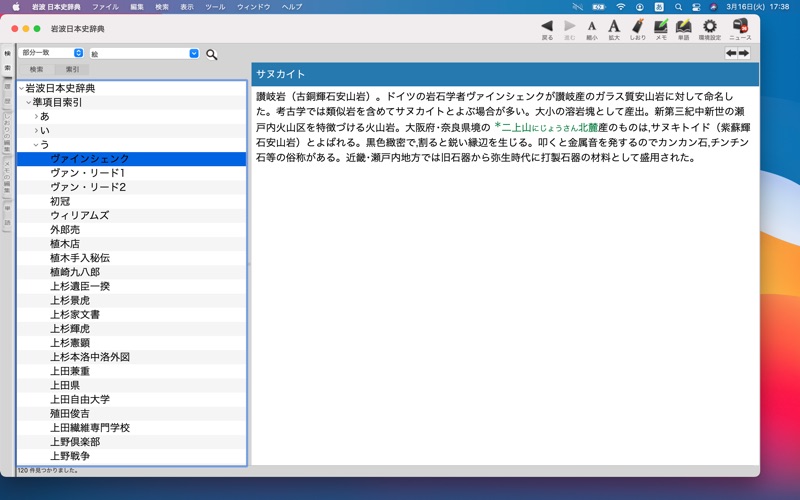Expand the あ index group

[36, 117]
